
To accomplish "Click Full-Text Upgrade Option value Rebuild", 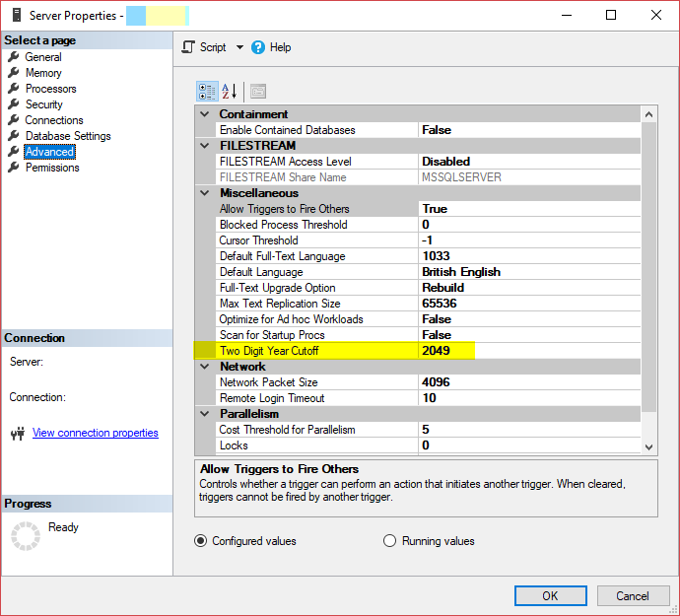I will (x=529, y=288).
